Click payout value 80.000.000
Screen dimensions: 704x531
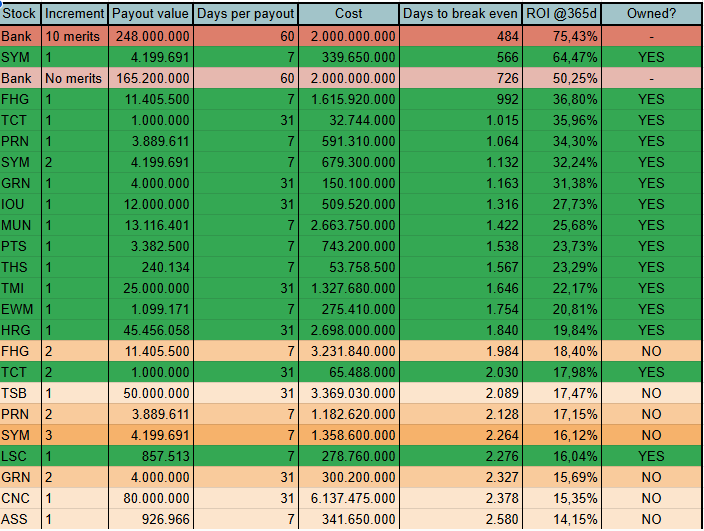(x=150, y=498)
